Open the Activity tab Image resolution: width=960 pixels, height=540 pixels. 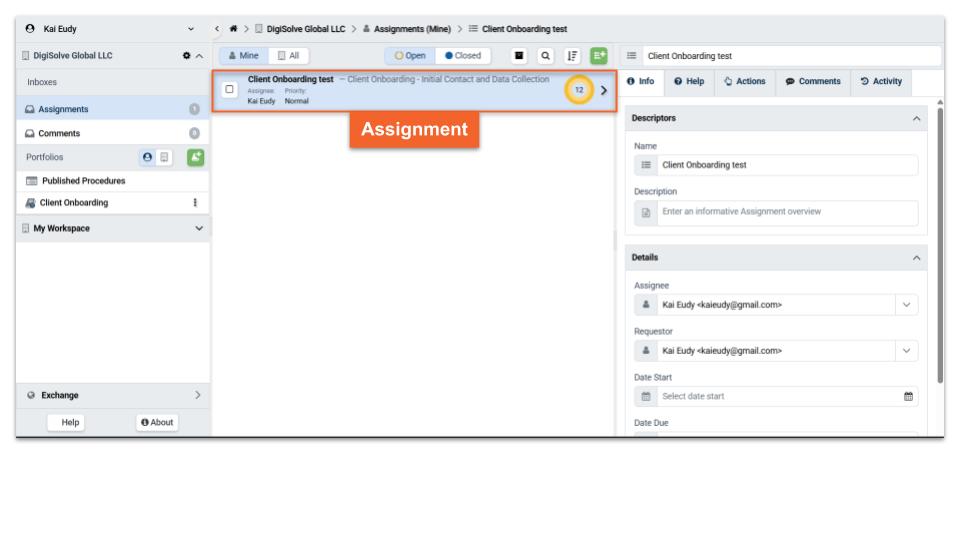pos(879,81)
